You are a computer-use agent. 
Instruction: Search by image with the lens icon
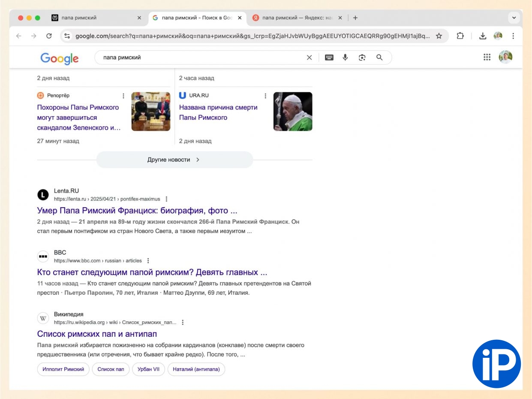tap(362, 57)
